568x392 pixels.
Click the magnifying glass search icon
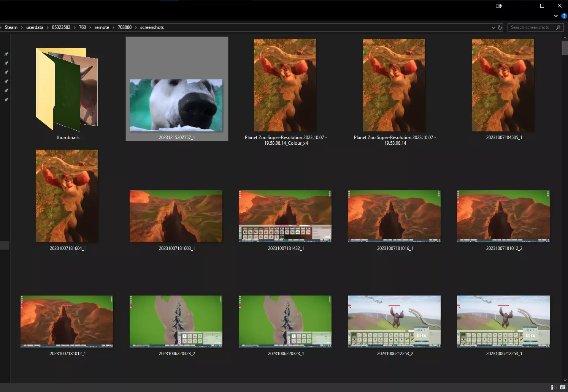tap(558, 27)
